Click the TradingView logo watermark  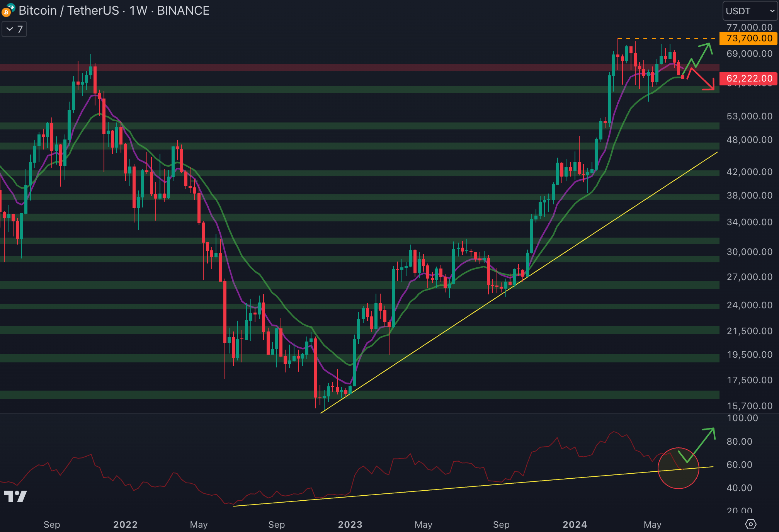pyautogui.click(x=15, y=496)
